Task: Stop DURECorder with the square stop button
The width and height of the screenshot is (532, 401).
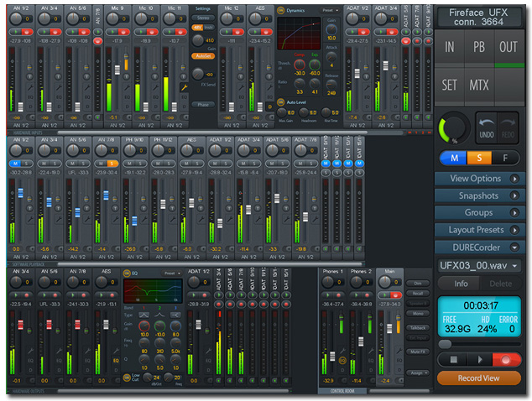Action: point(453,359)
